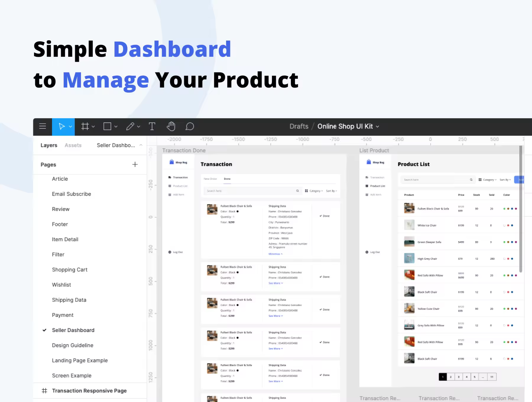The image size is (532, 402).
Task: Click the Drafts breadcrumb link
Action: point(299,127)
